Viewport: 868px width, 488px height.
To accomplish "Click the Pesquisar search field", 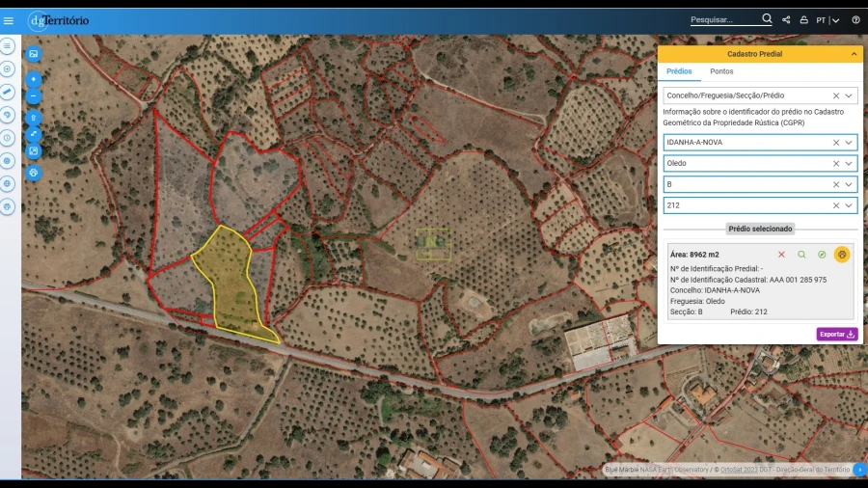I will click(x=724, y=20).
